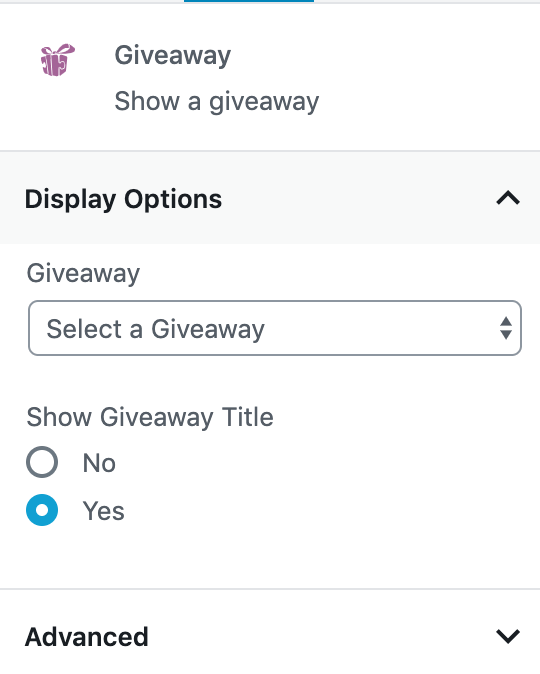This screenshot has width=540, height=674.
Task: Click the Giveaway label above the dropdown
Action: click(x=83, y=273)
